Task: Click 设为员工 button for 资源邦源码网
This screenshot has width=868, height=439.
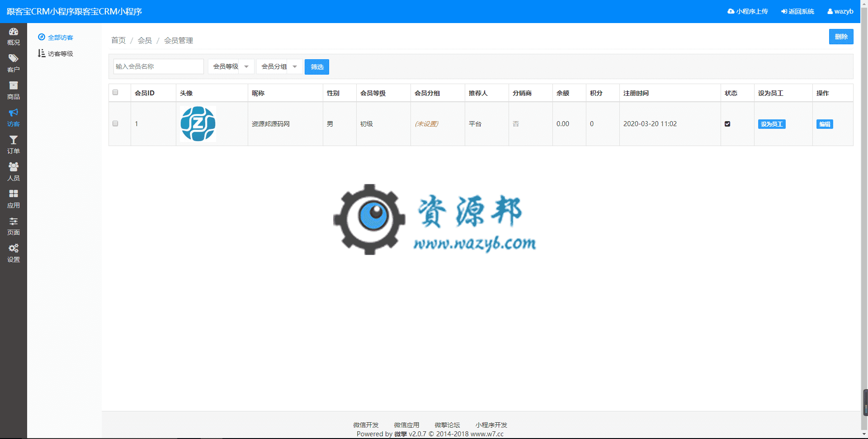Action: coord(772,124)
